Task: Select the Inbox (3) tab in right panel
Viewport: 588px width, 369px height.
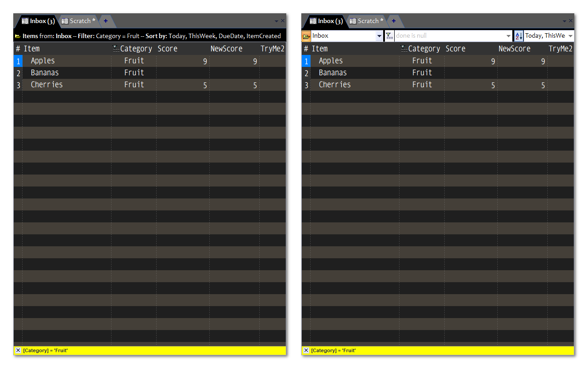Action: pos(327,21)
